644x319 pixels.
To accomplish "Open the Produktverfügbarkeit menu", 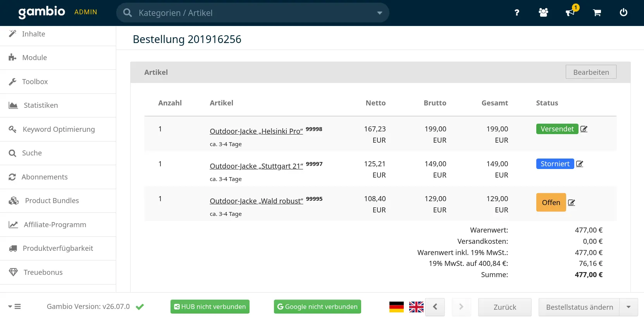I will (58, 248).
